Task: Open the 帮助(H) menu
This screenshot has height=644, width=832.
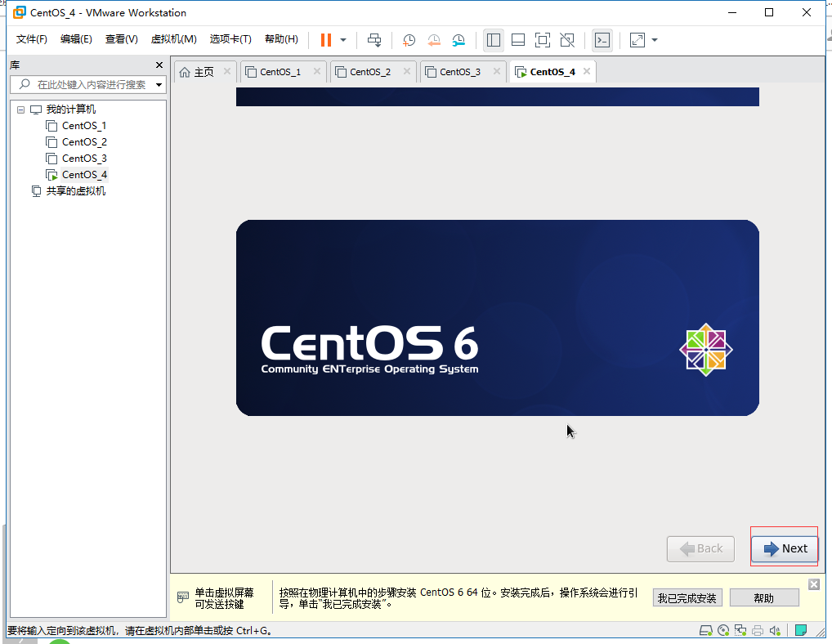Action: pyautogui.click(x=281, y=39)
